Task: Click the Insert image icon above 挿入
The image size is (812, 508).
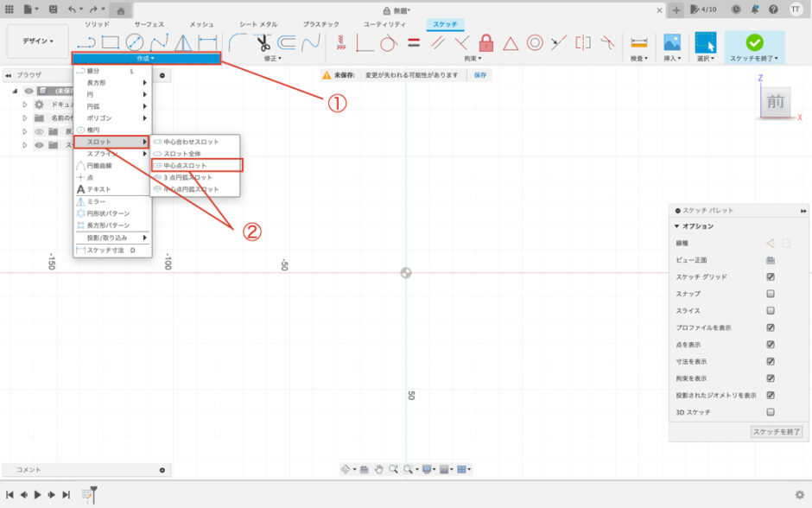Action: (671, 42)
